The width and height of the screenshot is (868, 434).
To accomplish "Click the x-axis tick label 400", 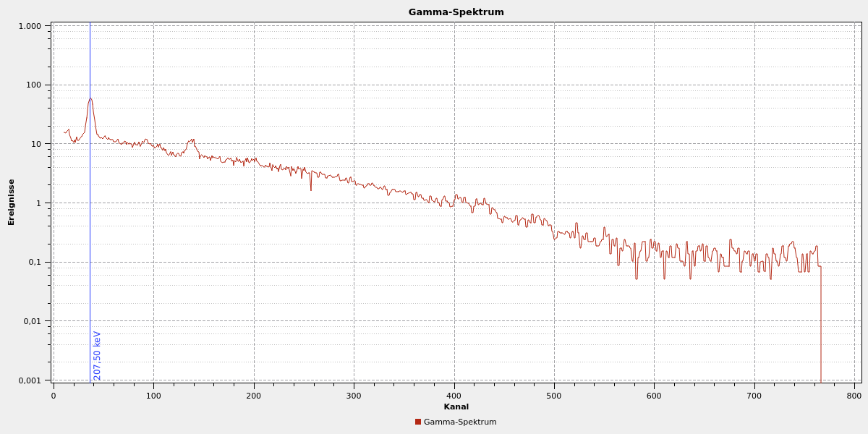I will [x=454, y=396].
